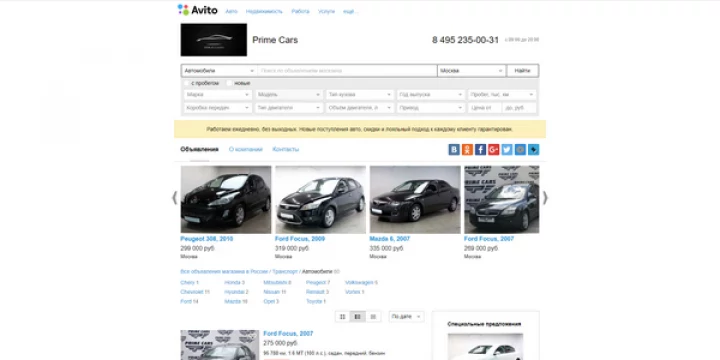The image size is (720, 360).
Task: Click the 'Транспорт' breadcrumb link
Action: click(x=285, y=272)
